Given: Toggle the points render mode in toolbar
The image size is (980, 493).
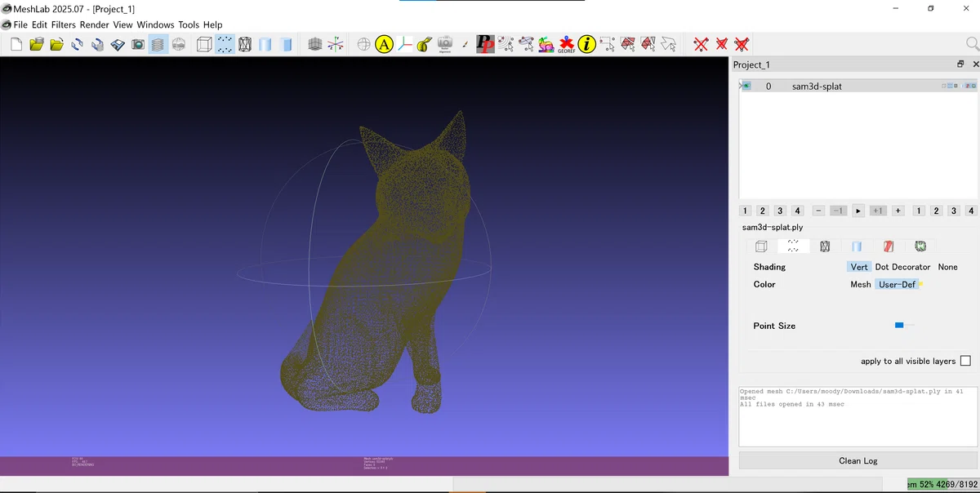Looking at the screenshot, I should [225, 45].
